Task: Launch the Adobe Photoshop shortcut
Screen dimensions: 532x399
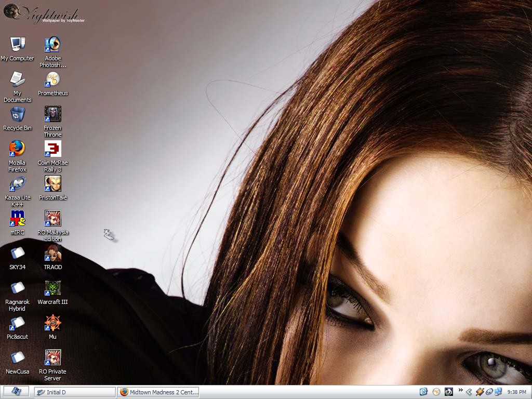Action: point(52,45)
